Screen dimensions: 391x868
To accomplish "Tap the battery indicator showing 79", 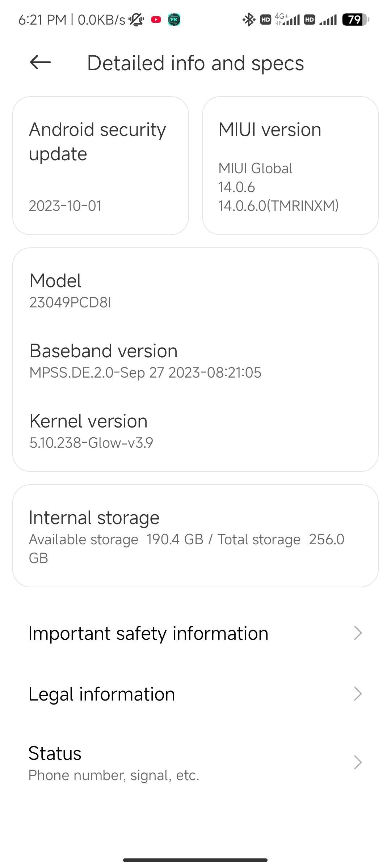I will pos(355,20).
